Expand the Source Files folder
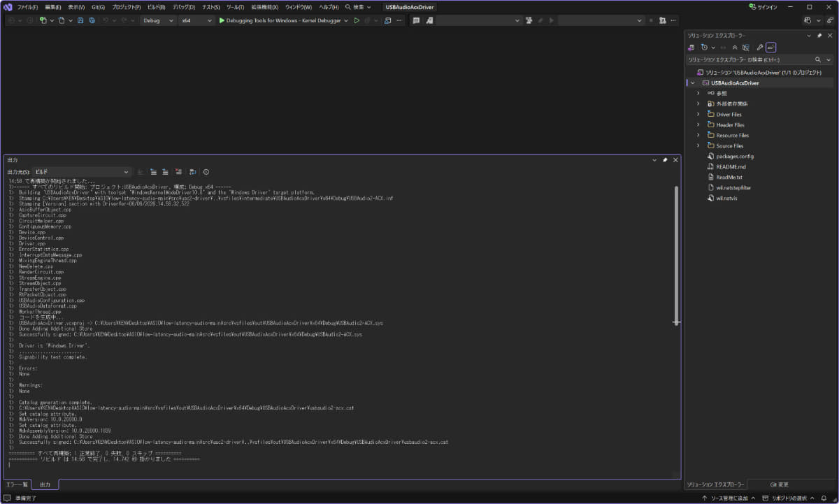This screenshot has height=504, width=839. pyautogui.click(x=698, y=146)
